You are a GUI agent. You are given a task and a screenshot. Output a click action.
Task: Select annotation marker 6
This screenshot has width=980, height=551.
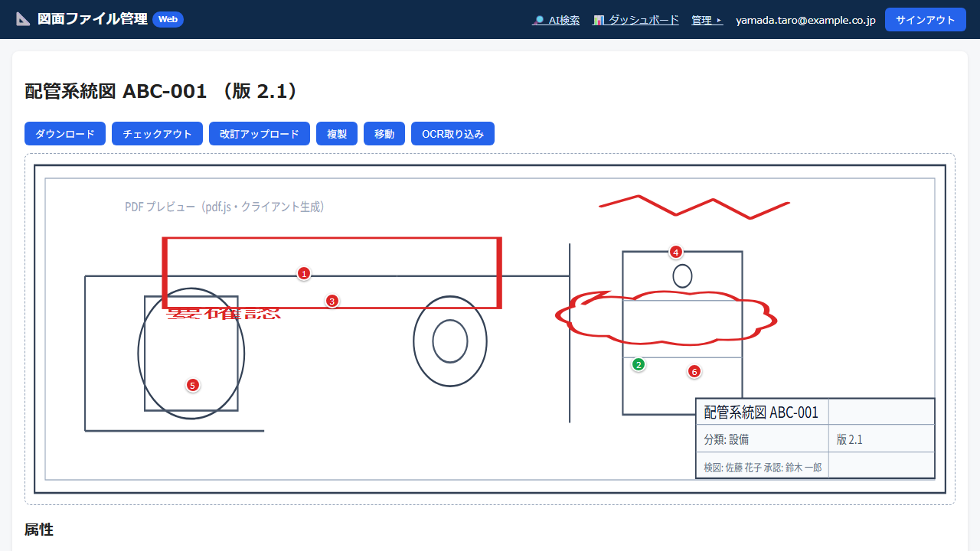click(x=694, y=371)
